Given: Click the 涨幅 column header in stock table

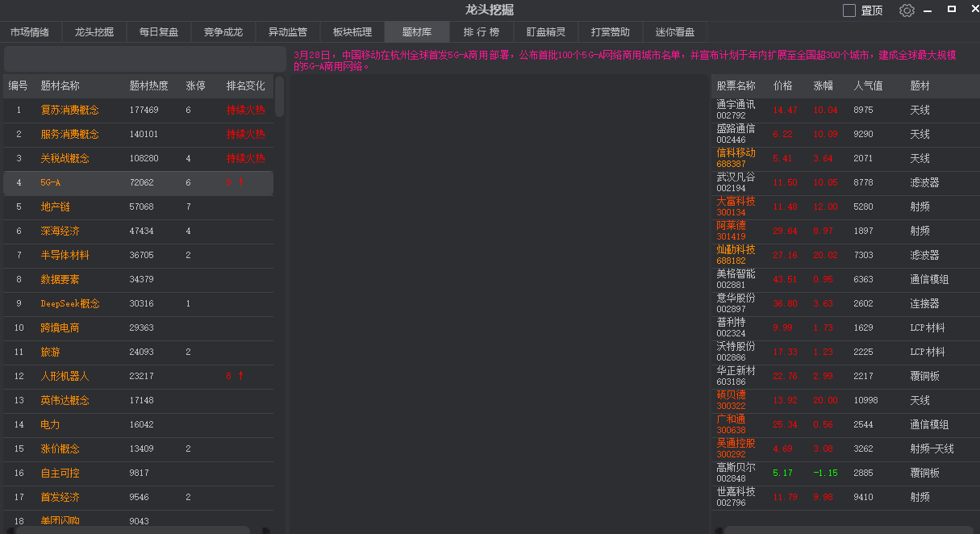Looking at the screenshot, I should 823,86.
